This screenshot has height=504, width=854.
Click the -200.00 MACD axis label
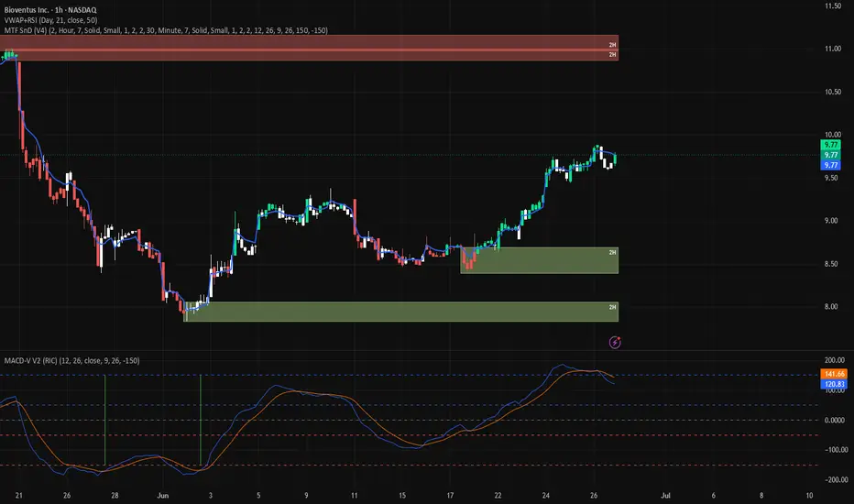coord(838,480)
